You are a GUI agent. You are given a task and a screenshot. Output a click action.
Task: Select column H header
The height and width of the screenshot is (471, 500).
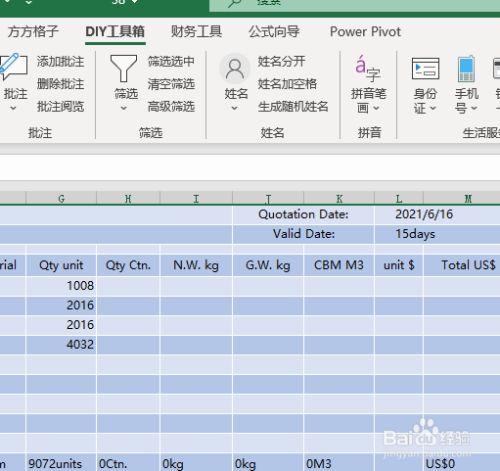[x=128, y=199]
